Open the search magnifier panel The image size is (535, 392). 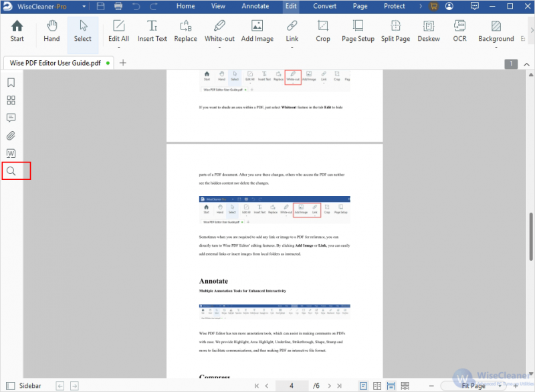click(x=11, y=171)
